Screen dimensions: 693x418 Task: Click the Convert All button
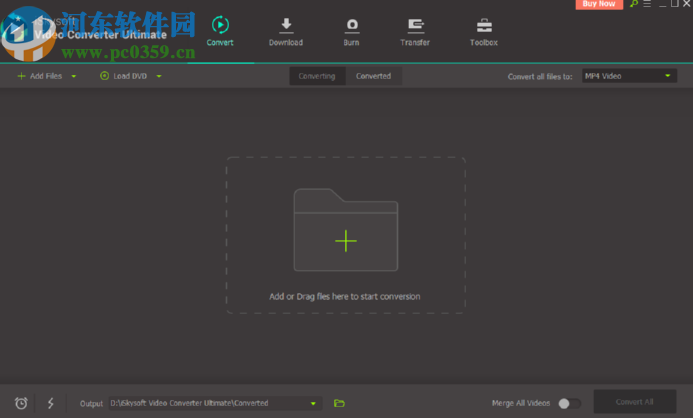point(635,402)
